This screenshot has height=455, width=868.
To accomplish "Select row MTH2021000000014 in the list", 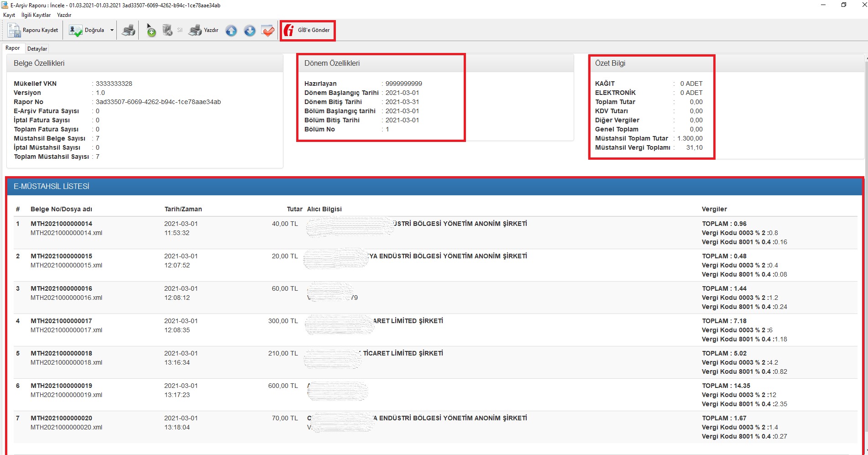I will [61, 224].
